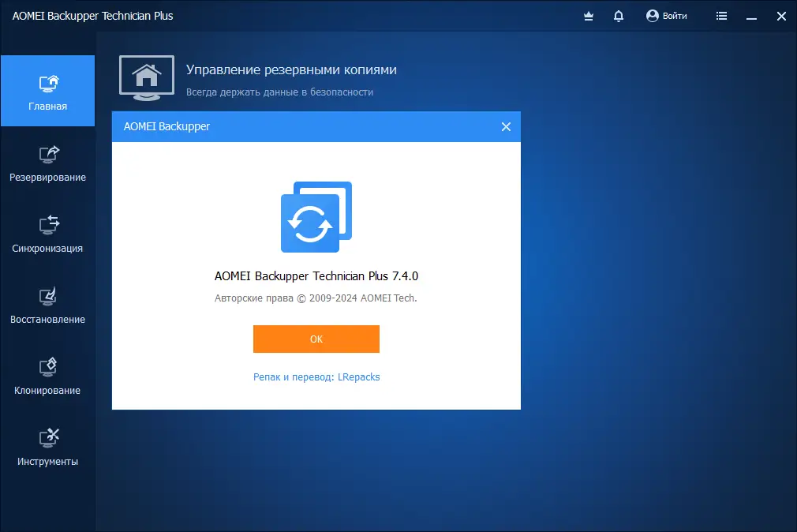Screen dimensions: 797x532
Task: Close the AOMEI Backupper about dialog
Action: coord(505,126)
